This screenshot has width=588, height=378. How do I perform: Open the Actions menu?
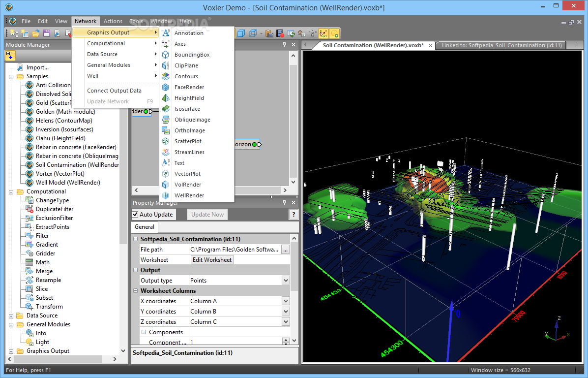(x=113, y=21)
